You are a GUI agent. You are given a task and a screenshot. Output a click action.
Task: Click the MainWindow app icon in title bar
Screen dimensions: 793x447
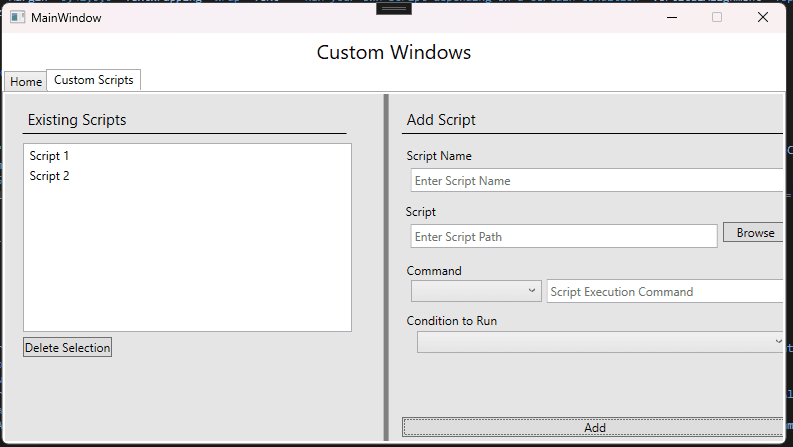[17, 18]
